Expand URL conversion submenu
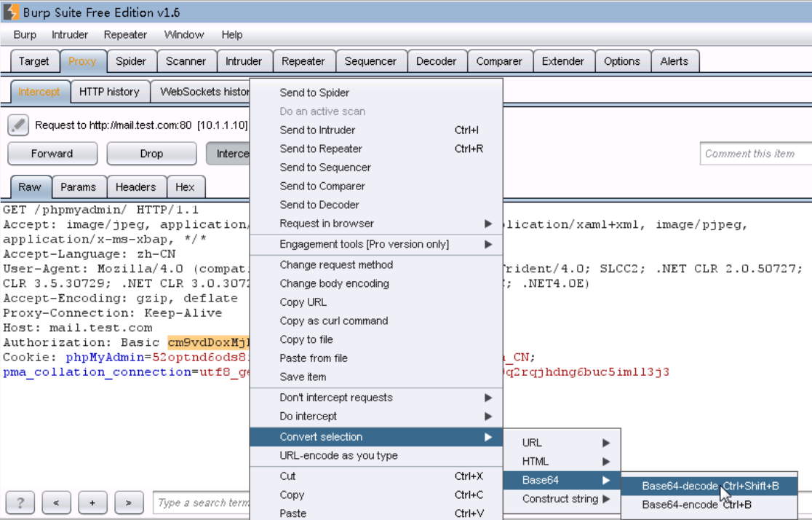Image resolution: width=812 pixels, height=520 pixels. tap(562, 443)
